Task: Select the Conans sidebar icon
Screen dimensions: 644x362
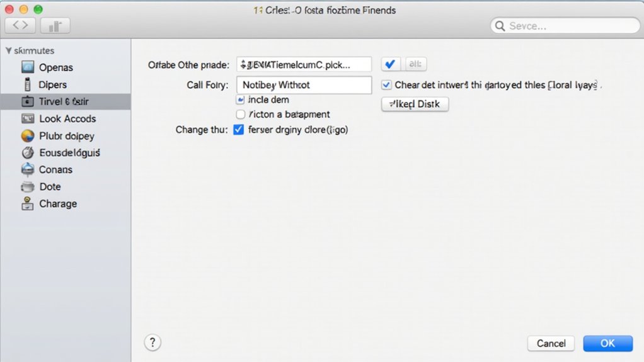Action: 28,169
